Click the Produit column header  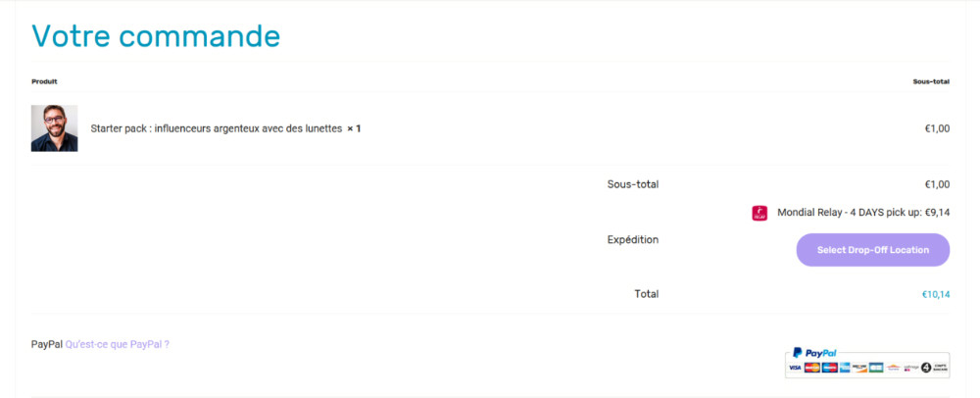(44, 81)
